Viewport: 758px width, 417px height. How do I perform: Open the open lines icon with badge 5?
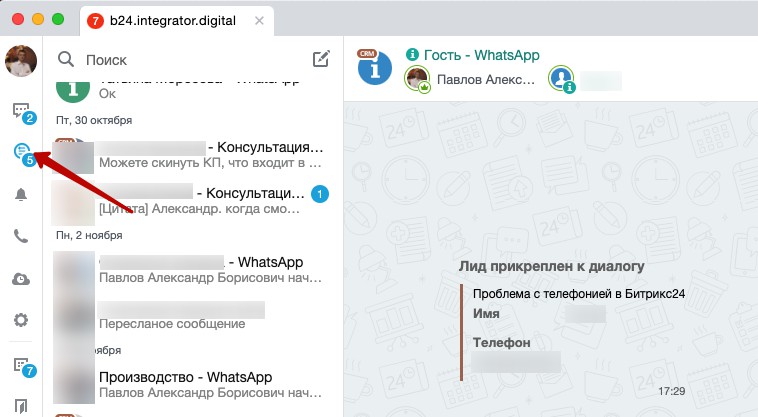click(24, 154)
